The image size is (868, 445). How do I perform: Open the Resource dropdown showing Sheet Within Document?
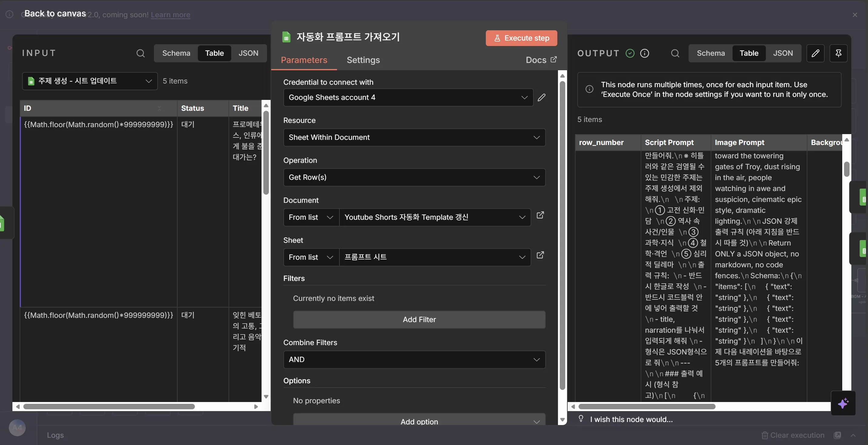click(414, 137)
